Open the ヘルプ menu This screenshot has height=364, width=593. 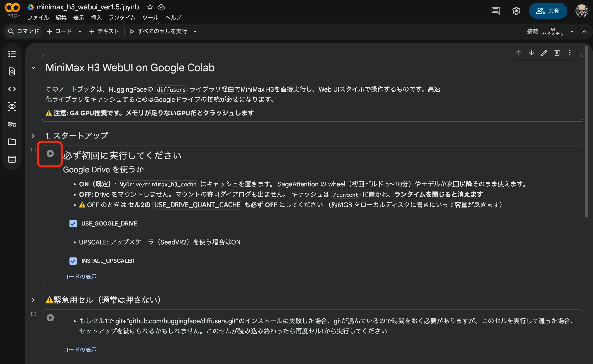tap(174, 18)
